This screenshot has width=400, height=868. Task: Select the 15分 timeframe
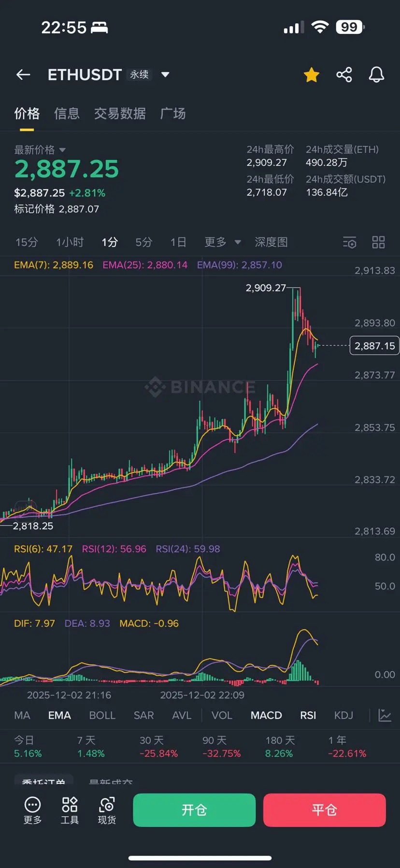pyautogui.click(x=27, y=242)
